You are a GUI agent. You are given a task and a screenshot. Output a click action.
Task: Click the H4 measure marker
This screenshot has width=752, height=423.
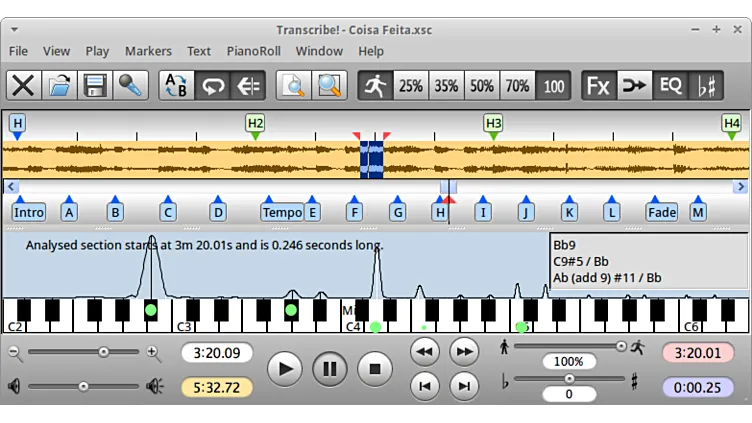(731, 124)
